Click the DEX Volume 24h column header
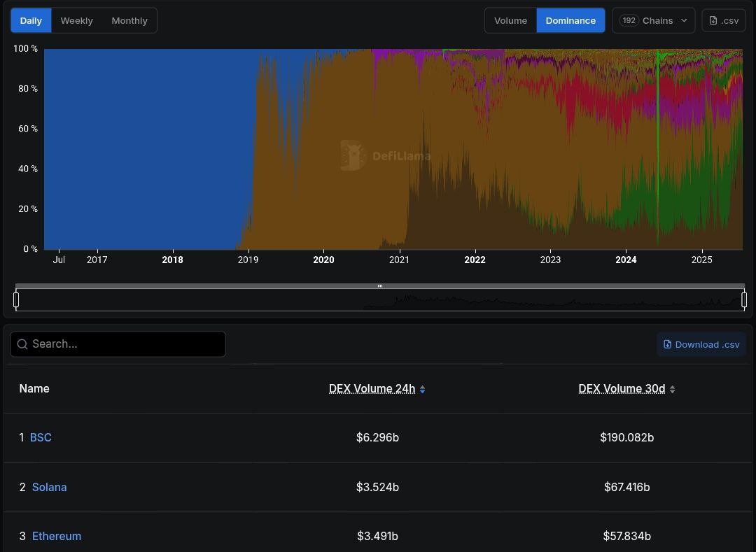Image resolution: width=756 pixels, height=552 pixels. tap(372, 389)
